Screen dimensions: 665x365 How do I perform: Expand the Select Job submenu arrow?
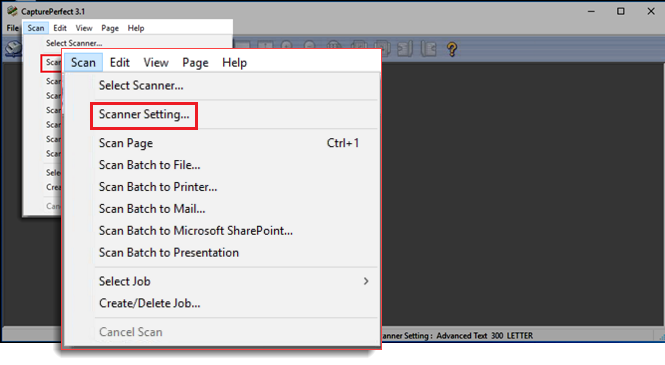pos(366,281)
